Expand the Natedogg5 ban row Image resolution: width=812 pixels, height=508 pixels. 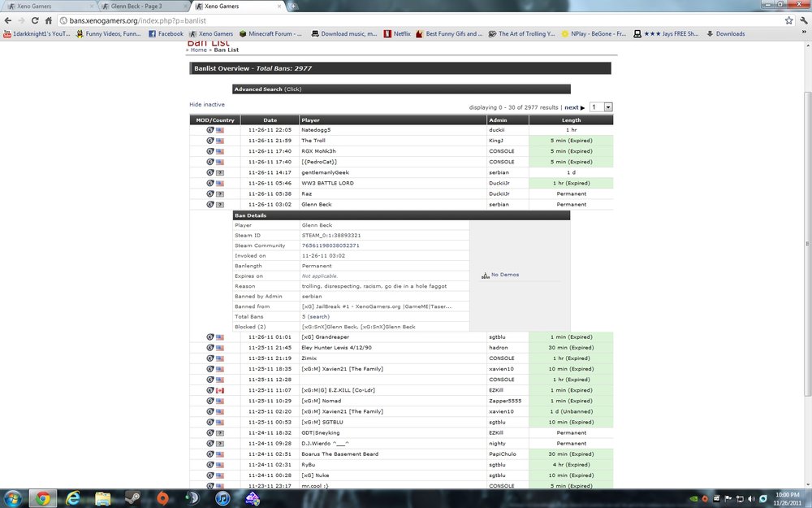click(x=401, y=130)
